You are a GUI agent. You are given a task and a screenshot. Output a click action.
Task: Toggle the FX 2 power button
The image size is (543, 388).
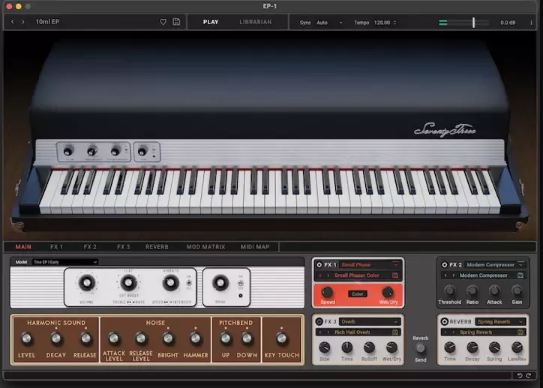pos(444,265)
